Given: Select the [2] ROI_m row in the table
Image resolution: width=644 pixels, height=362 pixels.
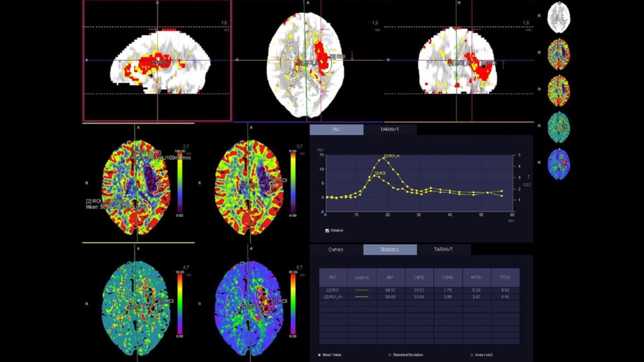Looking at the screenshot, I should [333, 297].
